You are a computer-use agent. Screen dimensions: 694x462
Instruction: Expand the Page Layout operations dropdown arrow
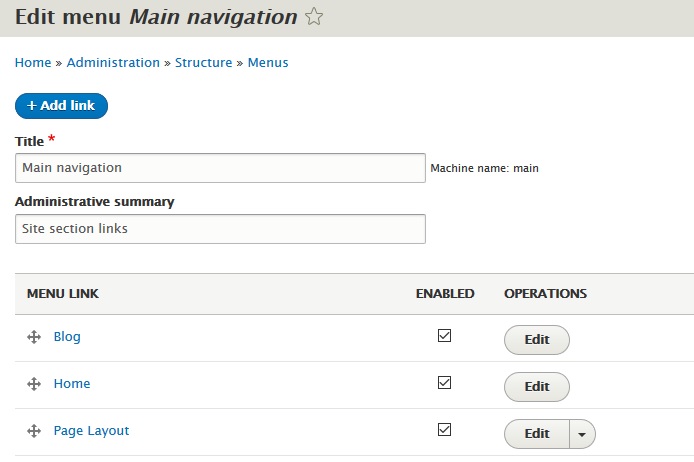pos(582,434)
